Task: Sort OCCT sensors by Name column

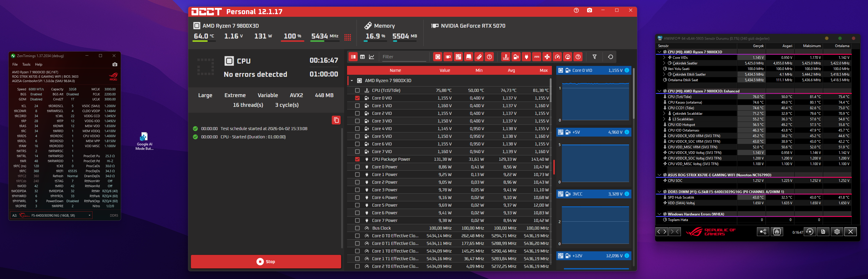Action: (x=395, y=70)
